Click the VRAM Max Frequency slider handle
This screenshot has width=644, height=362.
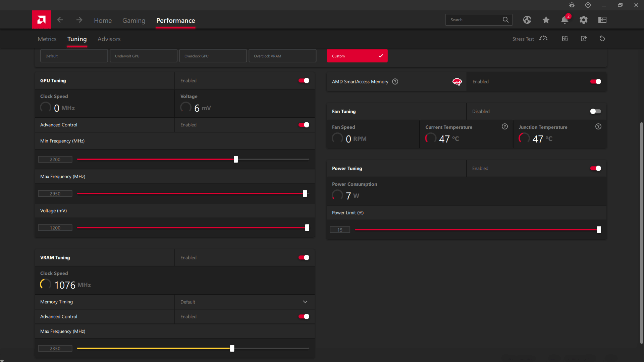(232, 348)
